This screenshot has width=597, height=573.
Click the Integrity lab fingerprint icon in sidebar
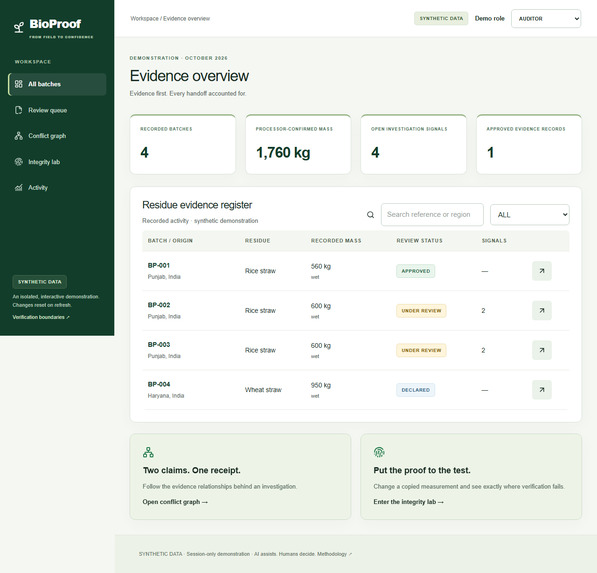coord(18,162)
